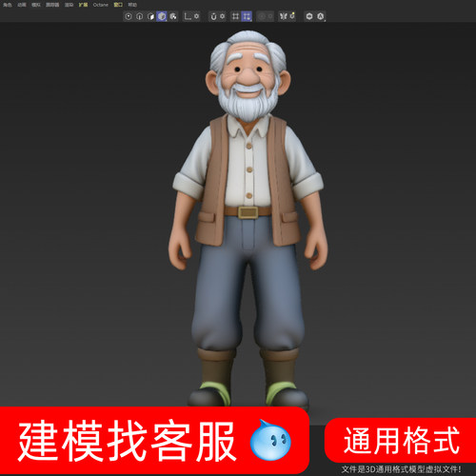Open the 动画 (Animate) menu

tap(22, 5)
